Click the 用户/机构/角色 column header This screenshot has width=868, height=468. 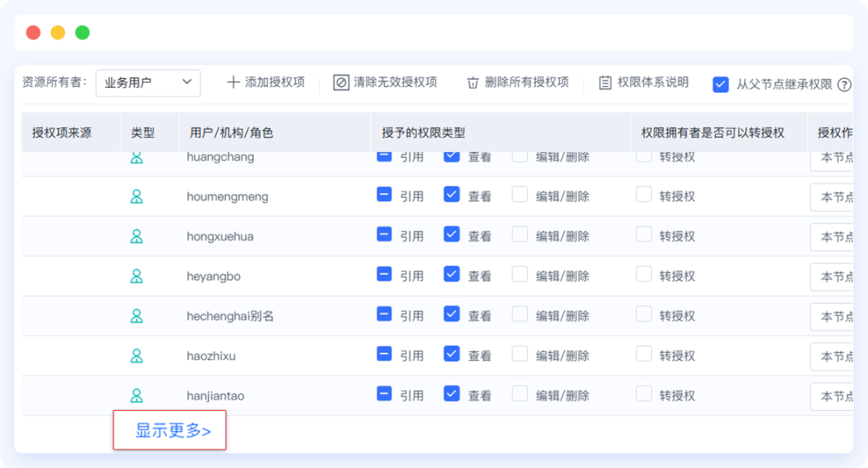(231, 133)
